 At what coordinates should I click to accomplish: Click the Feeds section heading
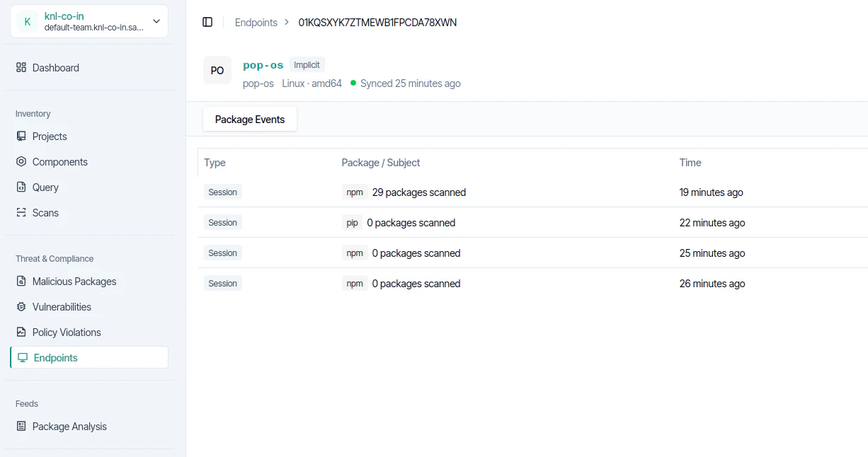click(27, 404)
